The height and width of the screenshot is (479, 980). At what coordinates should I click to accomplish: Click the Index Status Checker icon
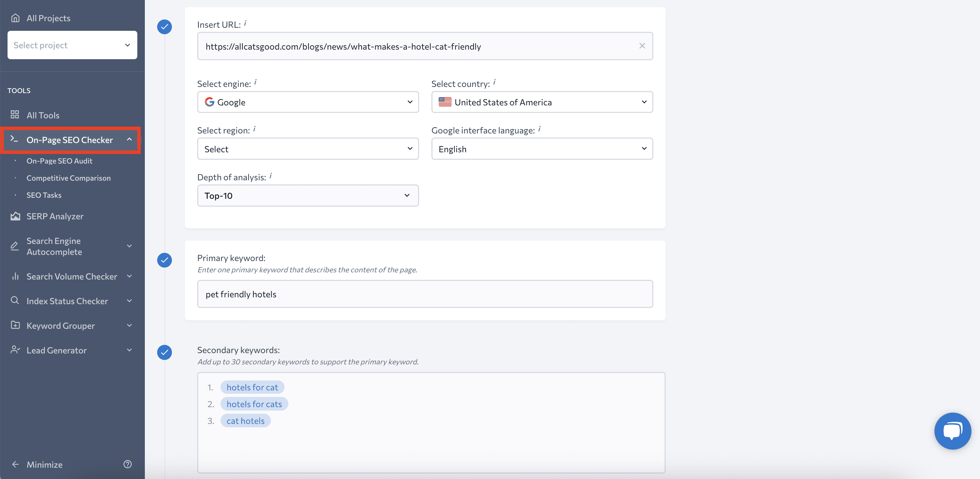pyautogui.click(x=14, y=300)
